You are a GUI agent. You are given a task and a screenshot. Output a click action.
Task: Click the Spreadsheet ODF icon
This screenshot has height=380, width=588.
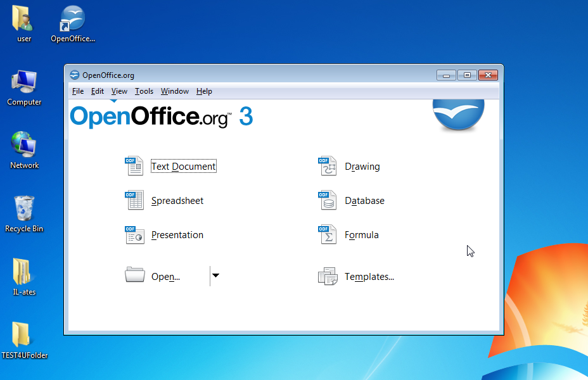[134, 200]
